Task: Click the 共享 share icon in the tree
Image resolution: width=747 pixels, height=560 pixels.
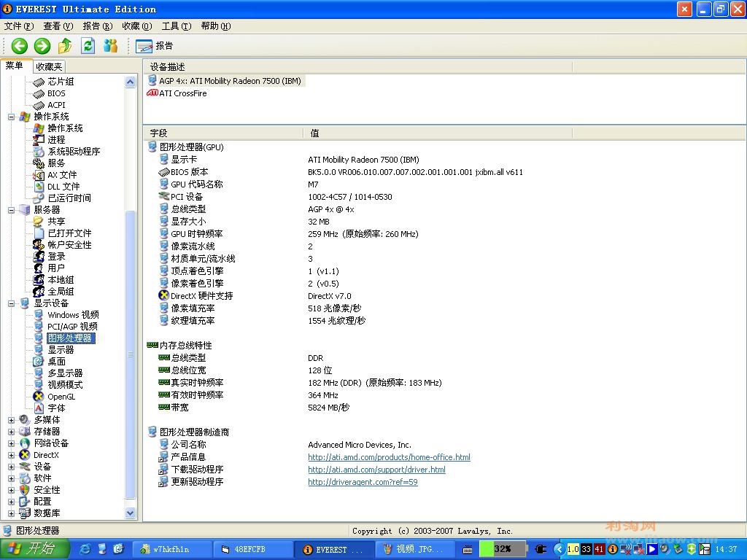Action: [x=39, y=222]
